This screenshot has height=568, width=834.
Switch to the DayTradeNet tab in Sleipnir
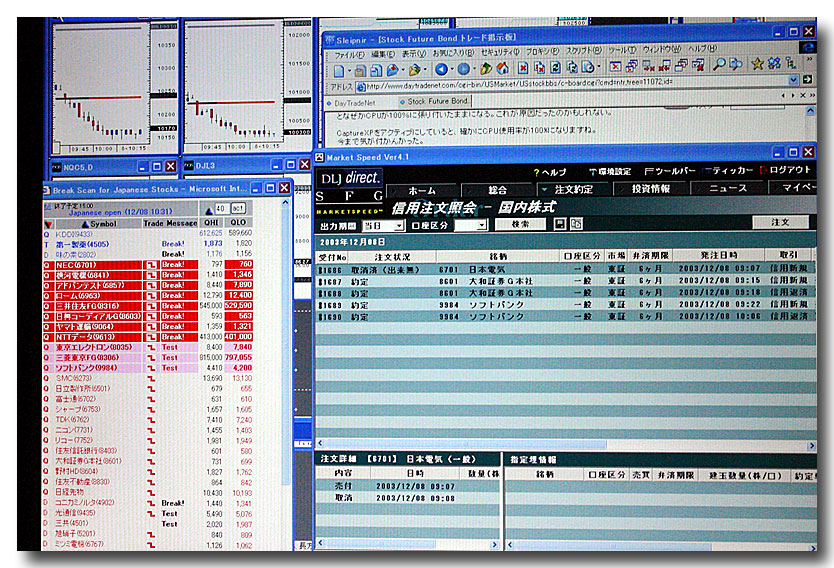tap(352, 103)
